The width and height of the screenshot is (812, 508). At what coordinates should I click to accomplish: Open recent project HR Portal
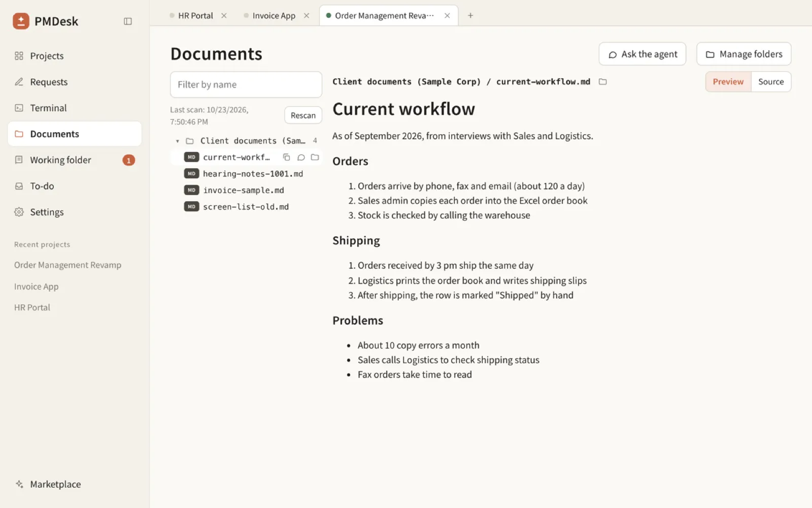(32, 307)
